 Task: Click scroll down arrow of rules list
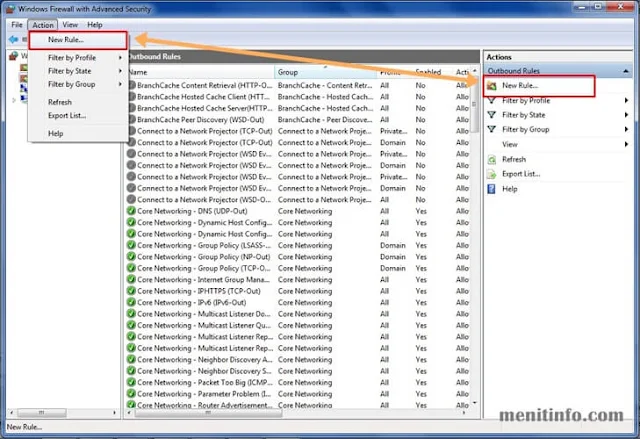click(x=474, y=403)
